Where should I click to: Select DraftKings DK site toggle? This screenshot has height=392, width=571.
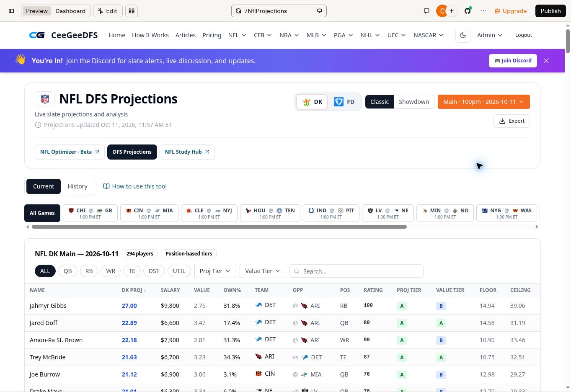tap(312, 102)
